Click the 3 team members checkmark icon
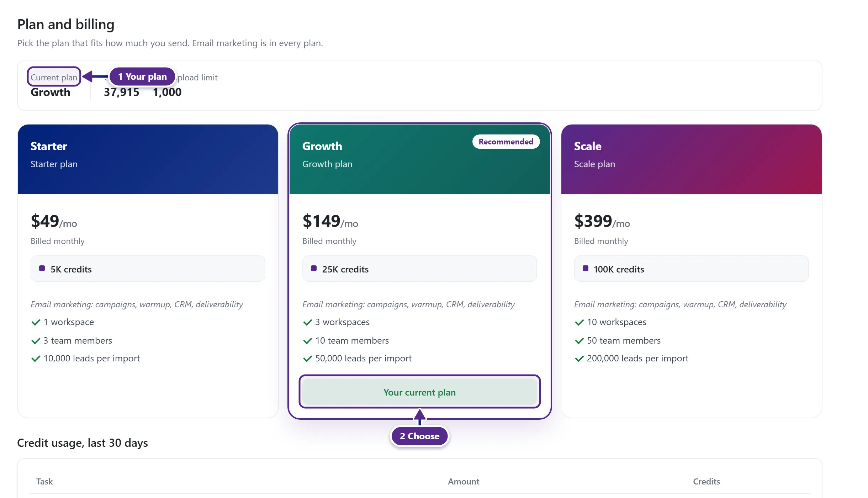 (36, 341)
